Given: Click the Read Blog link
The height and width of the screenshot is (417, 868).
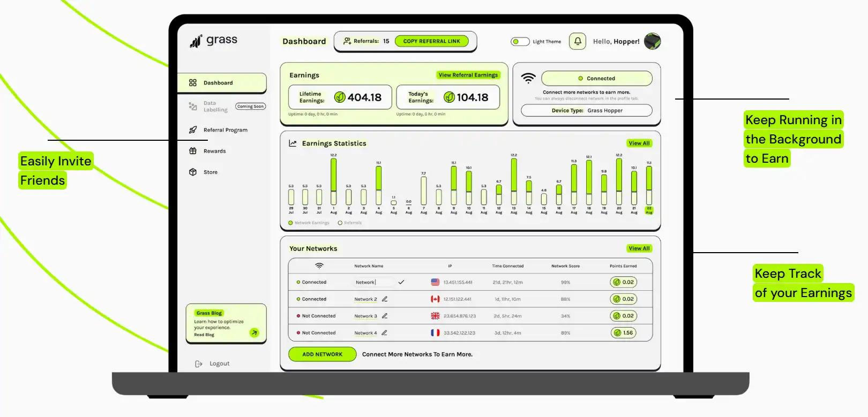Looking at the screenshot, I should pos(204,335).
